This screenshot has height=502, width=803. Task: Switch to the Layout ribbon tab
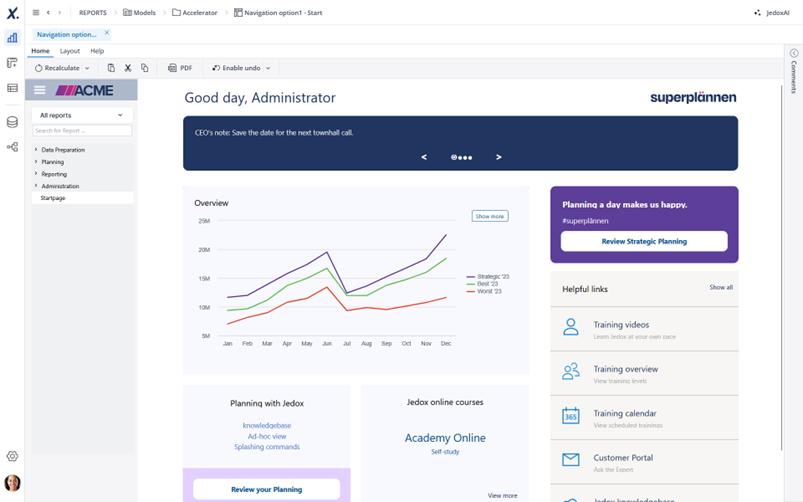coord(70,51)
